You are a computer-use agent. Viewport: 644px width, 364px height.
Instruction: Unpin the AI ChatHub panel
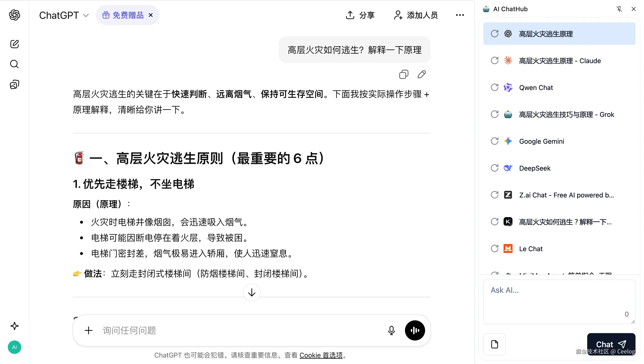[x=619, y=9]
